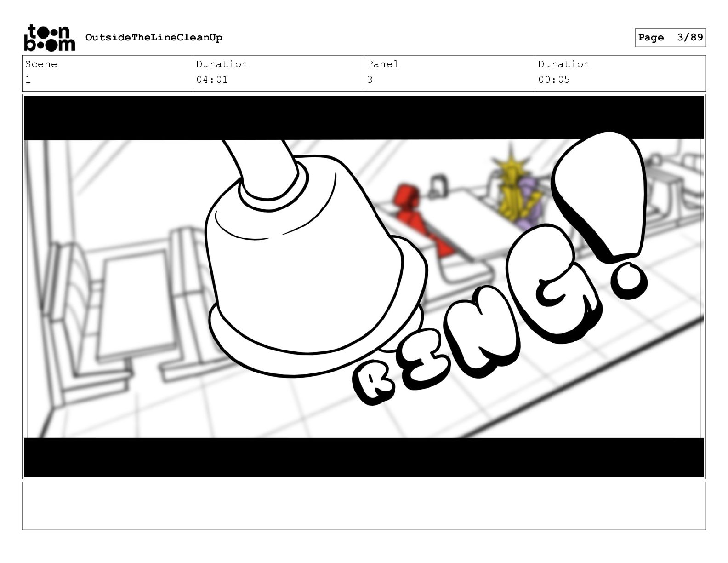Click the empty notes box below the panel

click(x=364, y=506)
